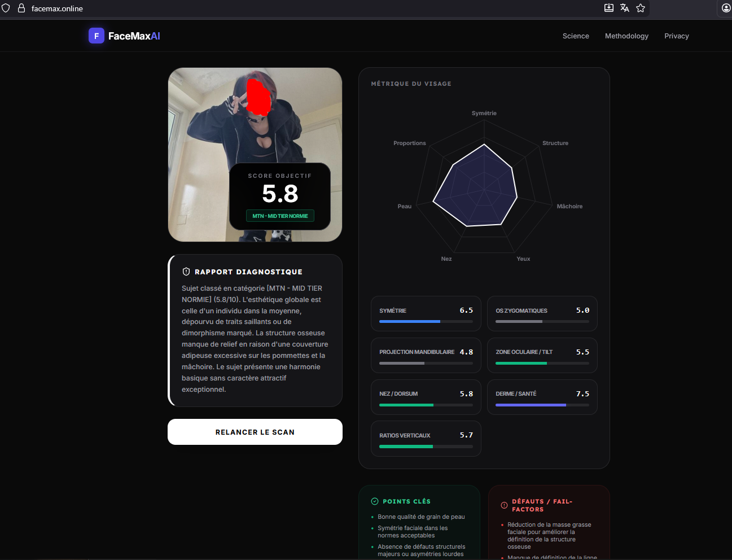Click the translate page icon
The image size is (732, 560).
(624, 8)
